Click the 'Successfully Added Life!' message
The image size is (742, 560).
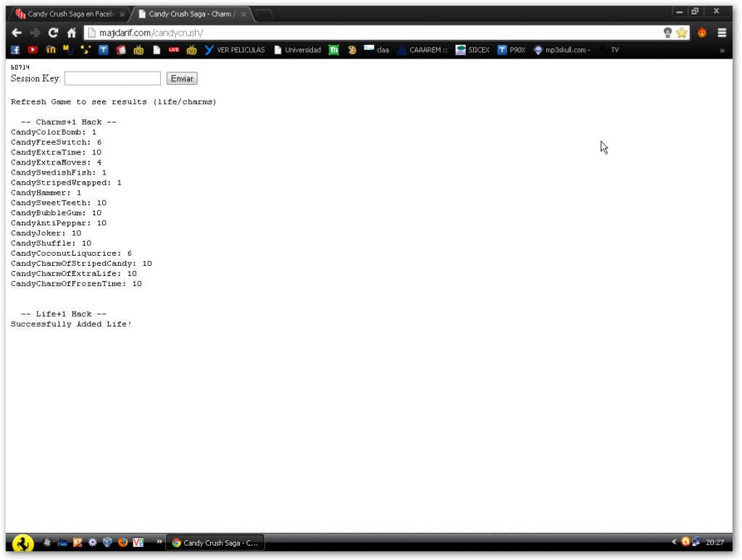coord(72,324)
